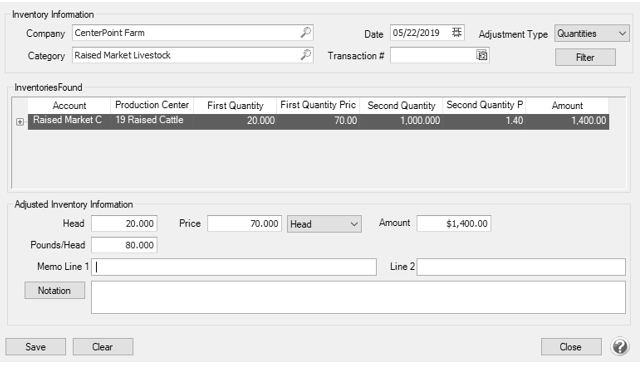Click the Notation text area
This screenshot has height=366, width=640.
[358, 297]
